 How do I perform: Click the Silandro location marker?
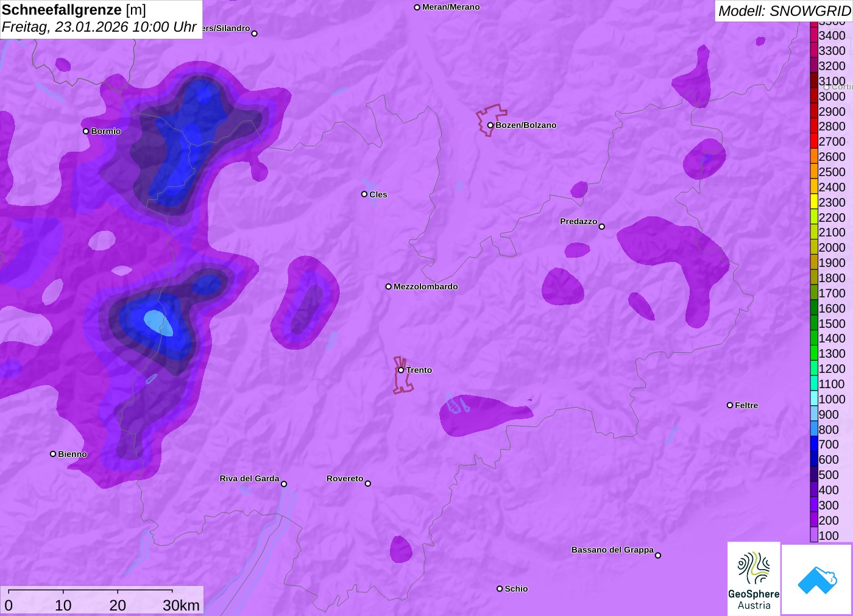coord(255,34)
